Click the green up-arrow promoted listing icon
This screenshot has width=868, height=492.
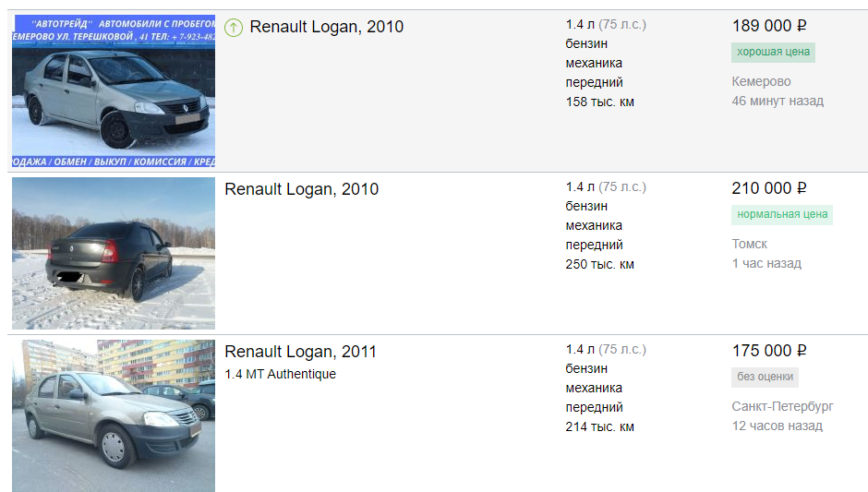(234, 28)
